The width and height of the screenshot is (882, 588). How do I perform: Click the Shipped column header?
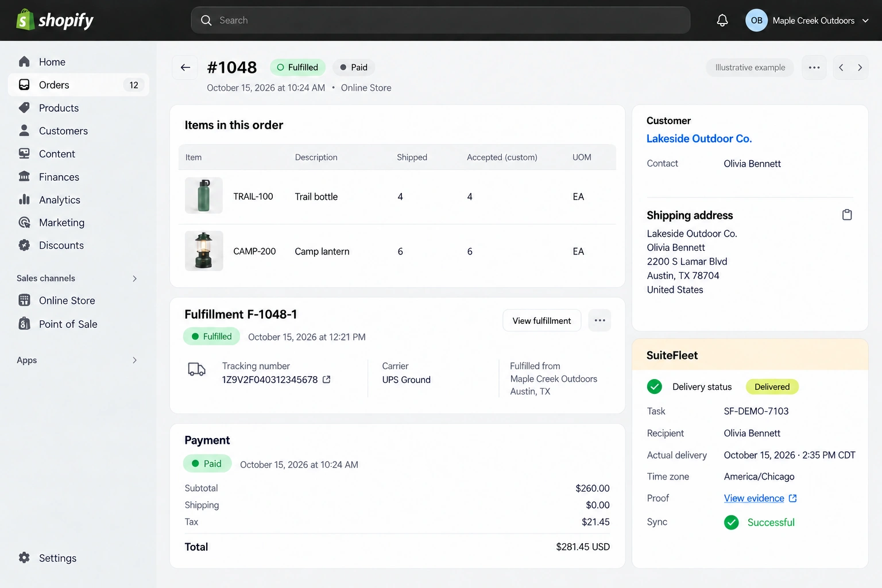[x=412, y=157]
